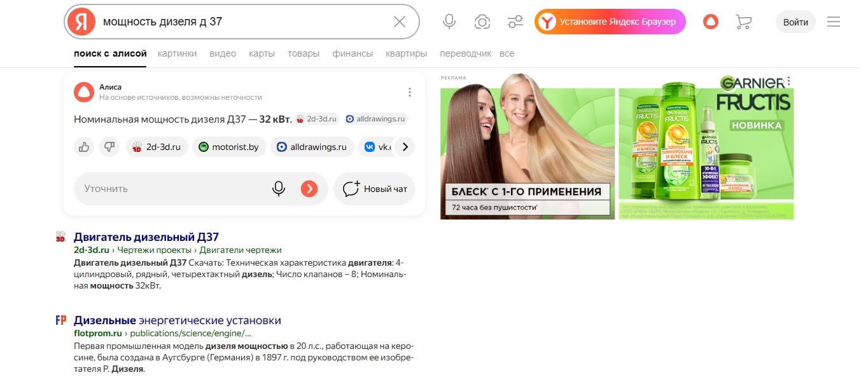Open image search camera icon

pos(482,22)
